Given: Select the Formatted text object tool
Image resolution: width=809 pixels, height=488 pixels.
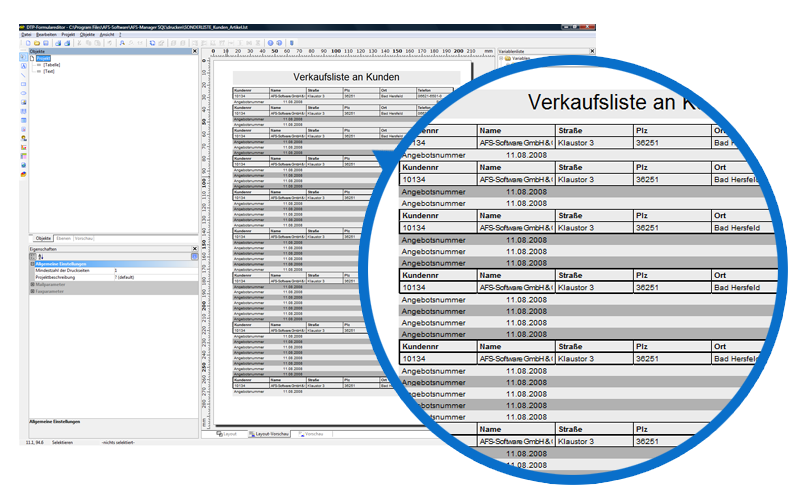Looking at the screenshot, I should tap(23, 129).
